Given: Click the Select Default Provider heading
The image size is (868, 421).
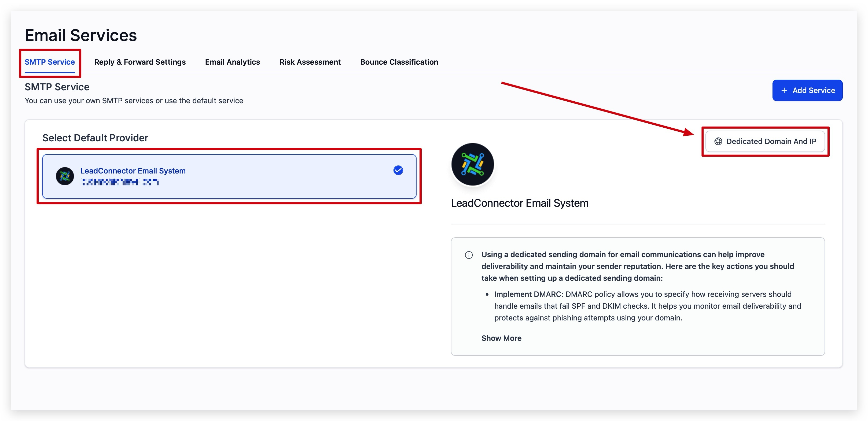Looking at the screenshot, I should pyautogui.click(x=95, y=138).
